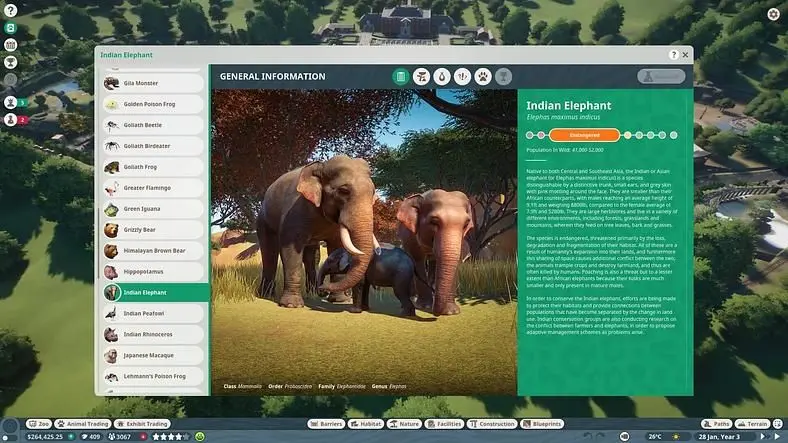
Task: Open the paw-print Animal Facts tab
Action: [483, 76]
